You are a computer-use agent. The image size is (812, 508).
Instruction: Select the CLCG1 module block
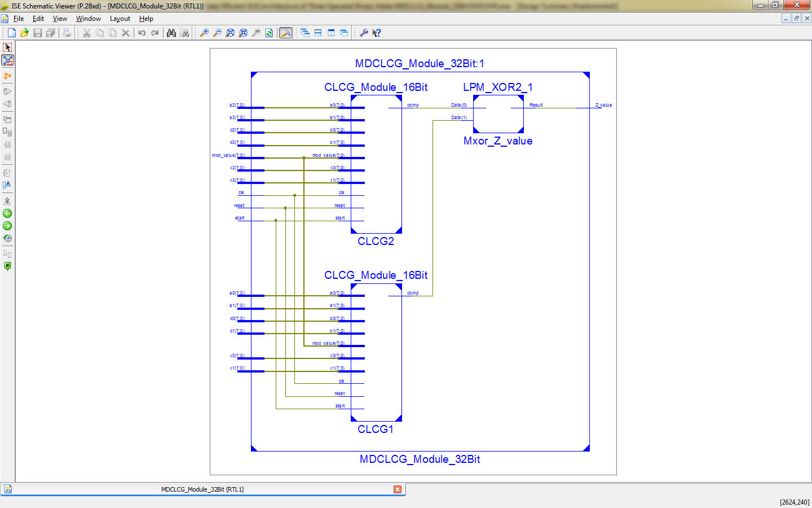tap(376, 352)
